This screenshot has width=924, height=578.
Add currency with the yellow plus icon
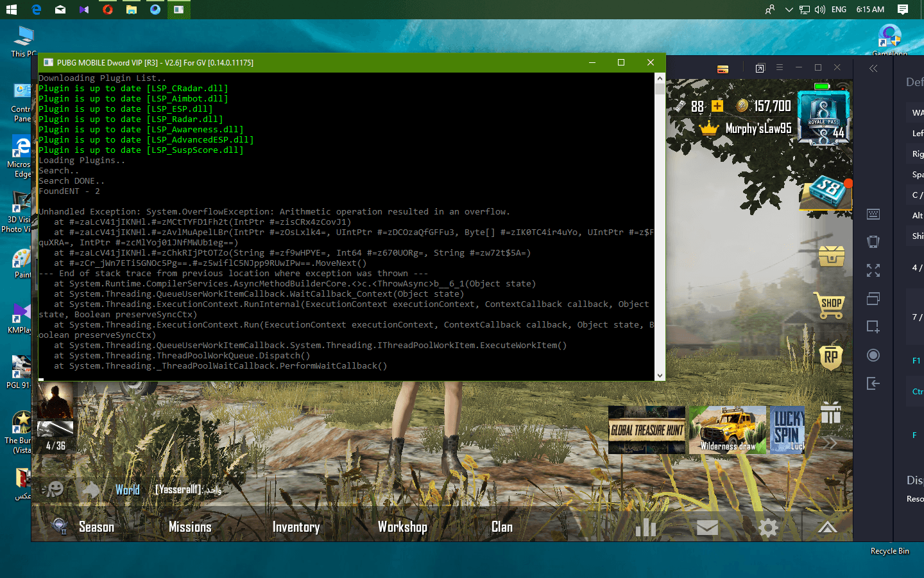717,106
